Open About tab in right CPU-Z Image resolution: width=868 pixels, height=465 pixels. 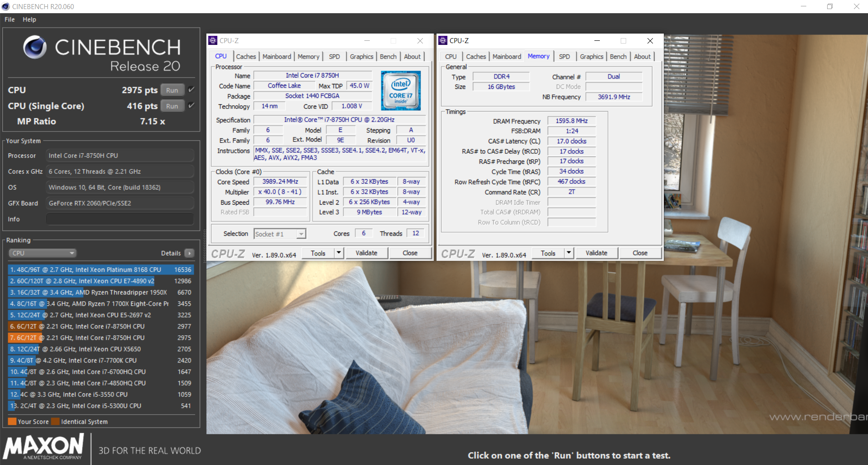point(642,56)
